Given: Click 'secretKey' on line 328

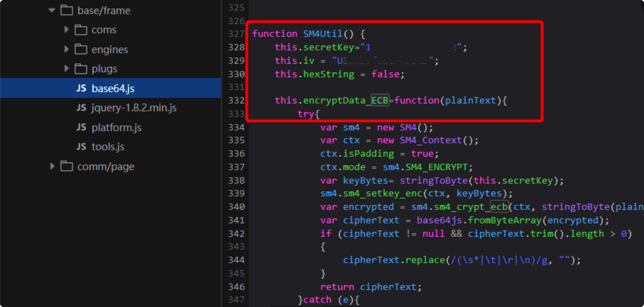Looking at the screenshot, I should tap(329, 47).
